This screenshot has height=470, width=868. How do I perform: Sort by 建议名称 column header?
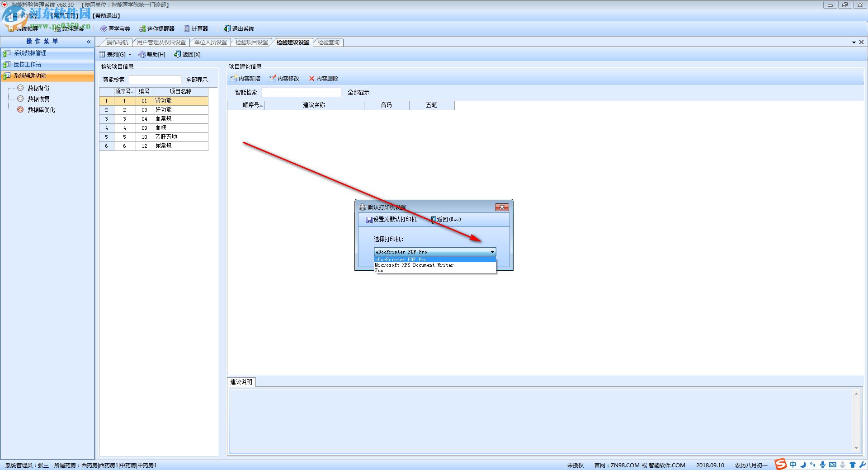coord(314,105)
